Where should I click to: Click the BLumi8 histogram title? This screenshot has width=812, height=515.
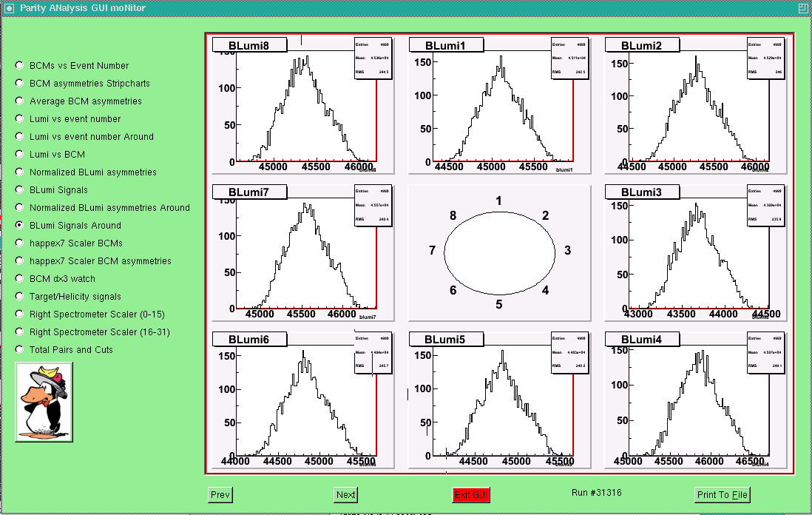249,45
